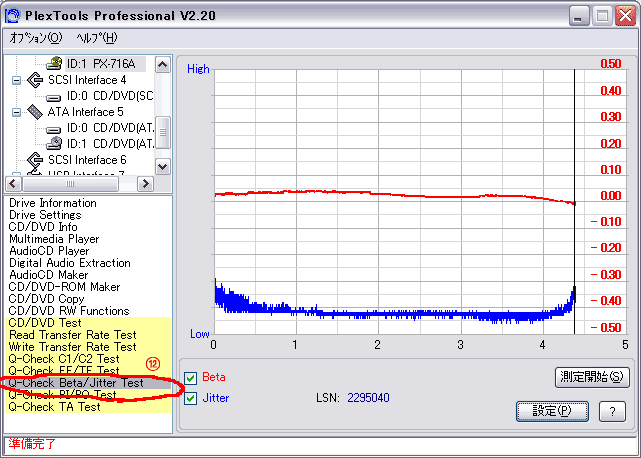
Task: Select CD/DVD Test item
Action: tap(45, 323)
